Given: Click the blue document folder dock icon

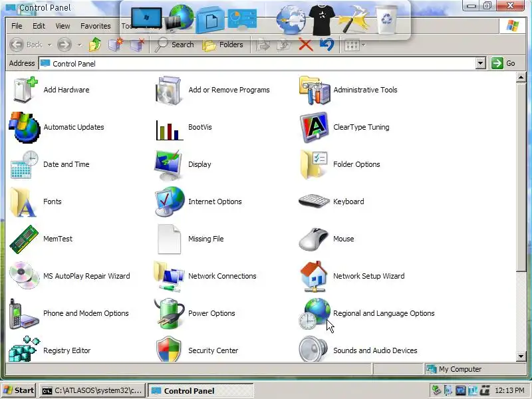Looking at the screenshot, I should 210,21.
